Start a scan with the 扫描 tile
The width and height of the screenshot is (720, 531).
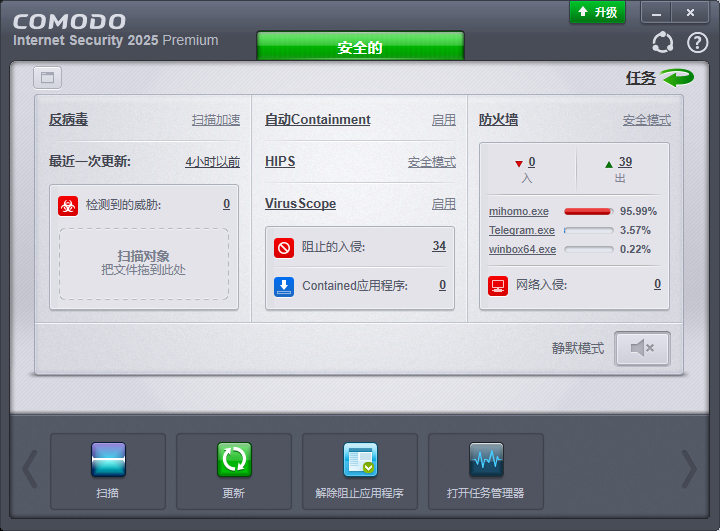click(108, 471)
